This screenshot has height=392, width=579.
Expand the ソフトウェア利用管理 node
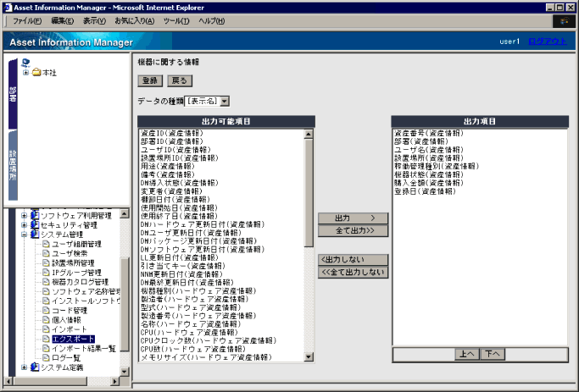click(x=24, y=215)
